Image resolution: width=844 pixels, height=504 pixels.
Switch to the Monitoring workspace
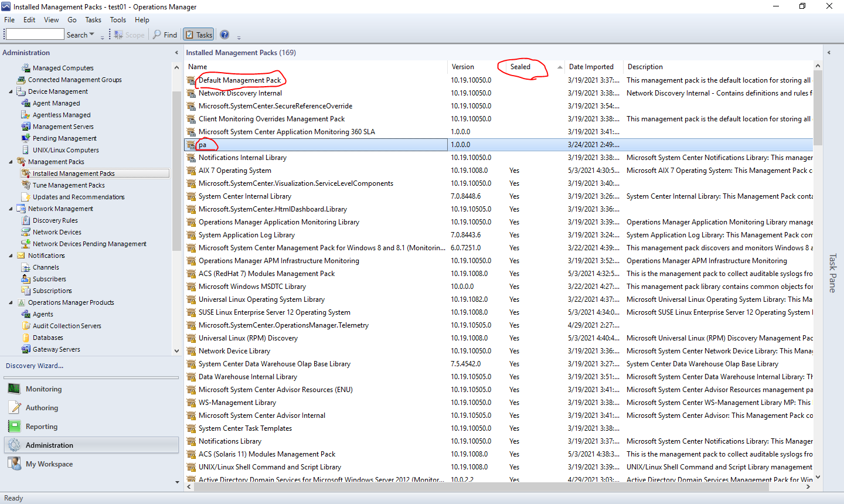(91, 389)
